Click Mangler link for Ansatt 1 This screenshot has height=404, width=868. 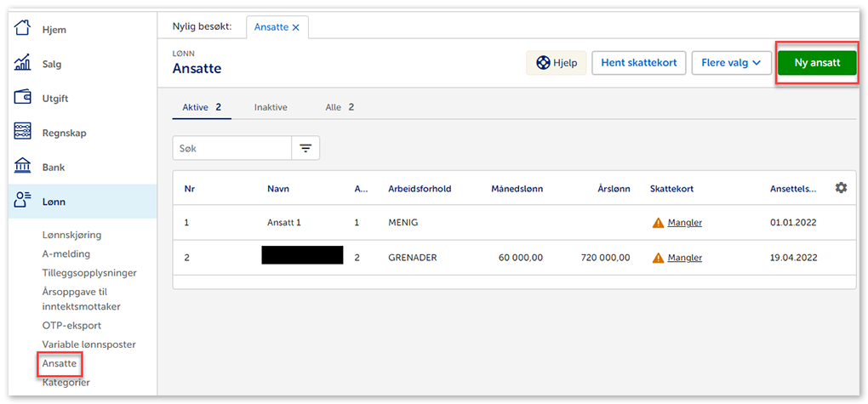[x=684, y=223]
